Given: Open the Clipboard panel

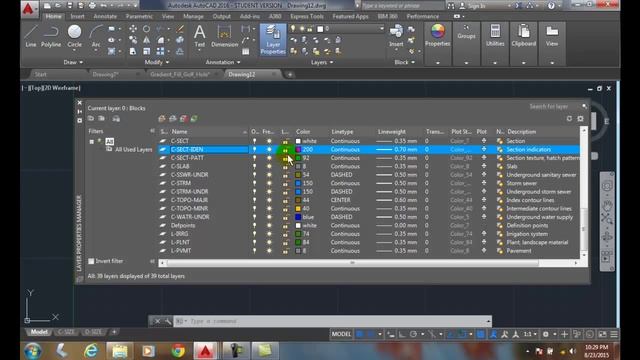Looking at the screenshot, I should pos(523,35).
